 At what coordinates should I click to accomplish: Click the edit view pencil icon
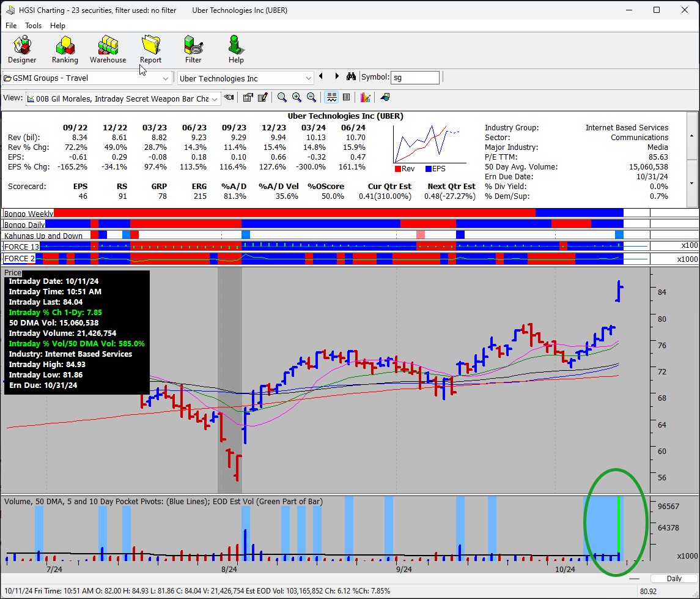point(262,97)
